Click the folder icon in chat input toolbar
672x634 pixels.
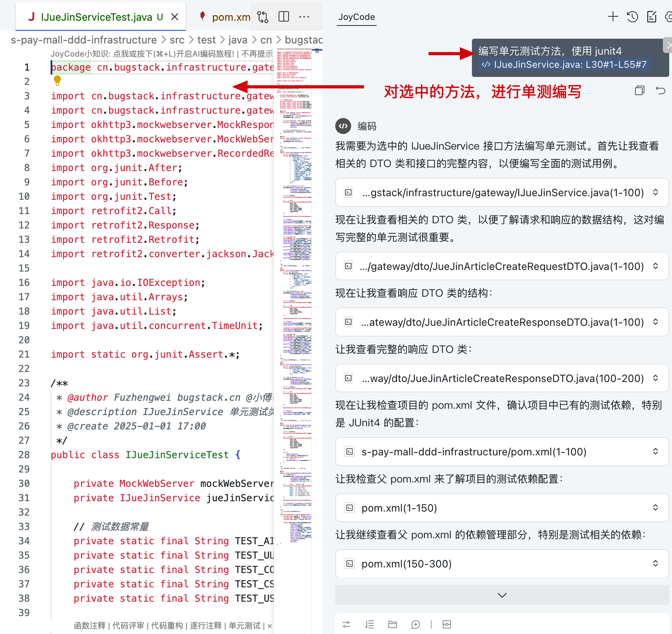(x=393, y=624)
